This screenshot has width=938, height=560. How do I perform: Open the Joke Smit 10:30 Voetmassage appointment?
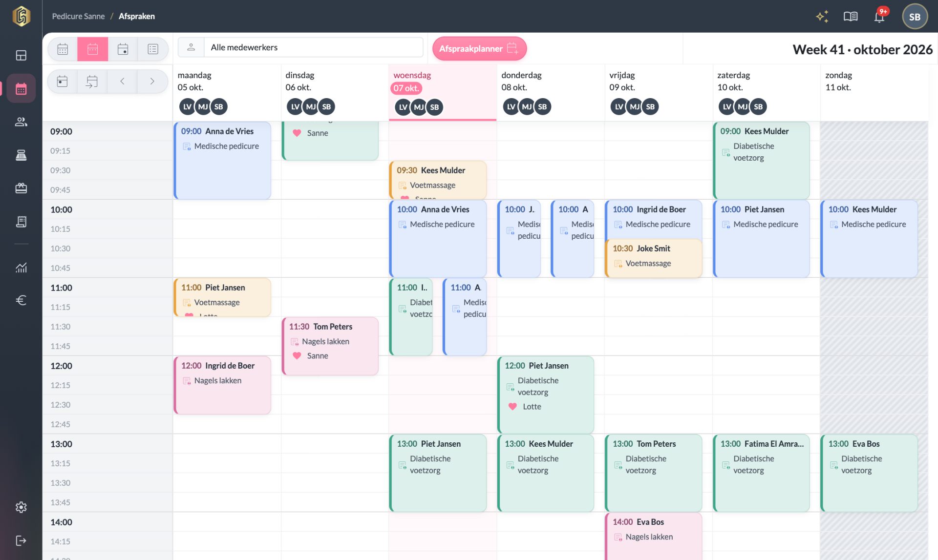(x=654, y=258)
